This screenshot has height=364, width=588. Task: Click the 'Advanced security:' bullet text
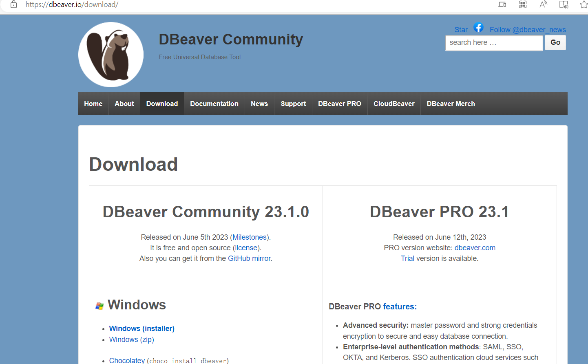pos(376,325)
